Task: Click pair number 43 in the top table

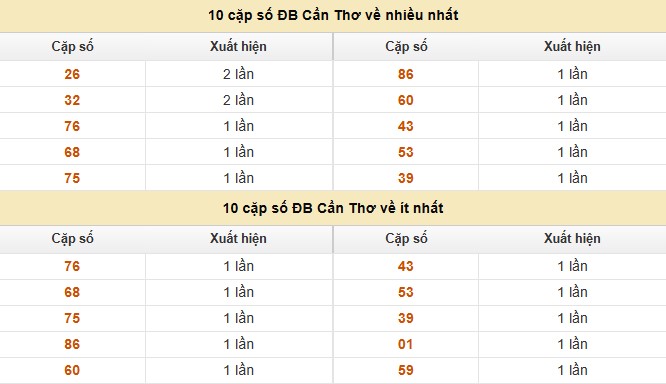Action: 406,126
